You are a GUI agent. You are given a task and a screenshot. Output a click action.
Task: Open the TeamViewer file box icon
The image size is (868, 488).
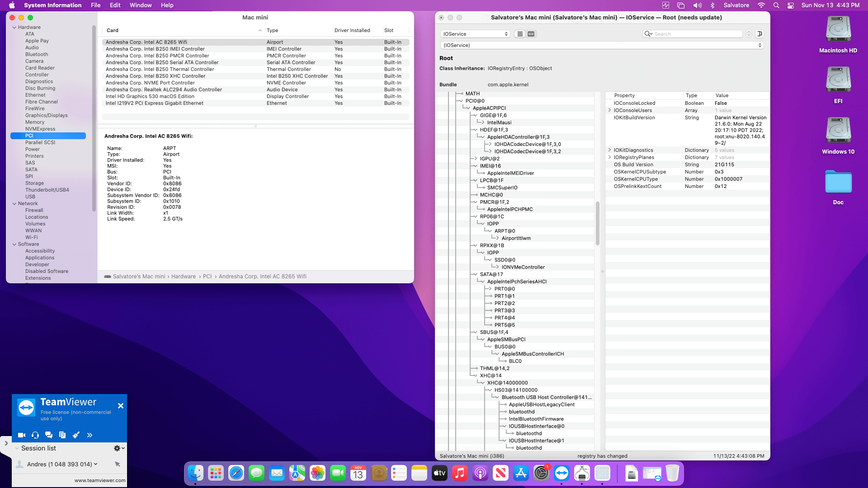(62, 435)
